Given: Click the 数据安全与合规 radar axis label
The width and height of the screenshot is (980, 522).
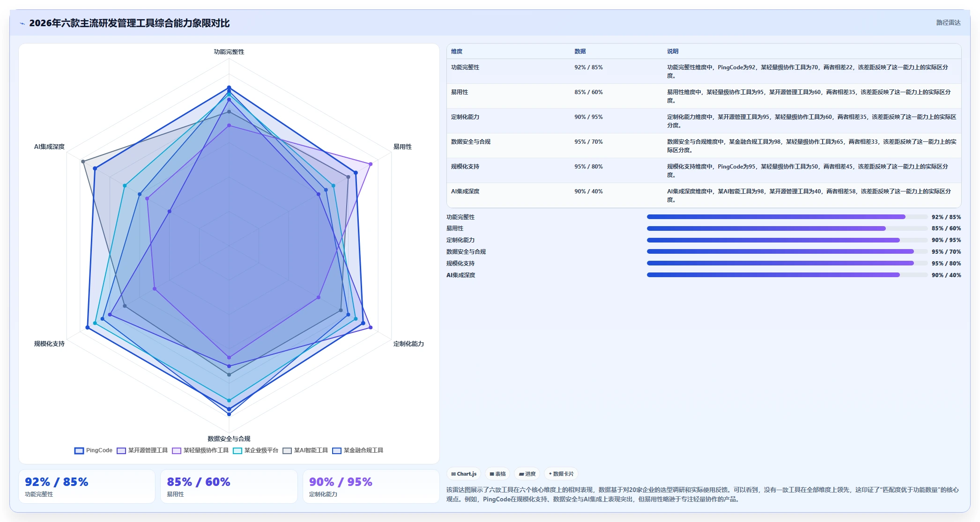Looking at the screenshot, I should [x=229, y=439].
